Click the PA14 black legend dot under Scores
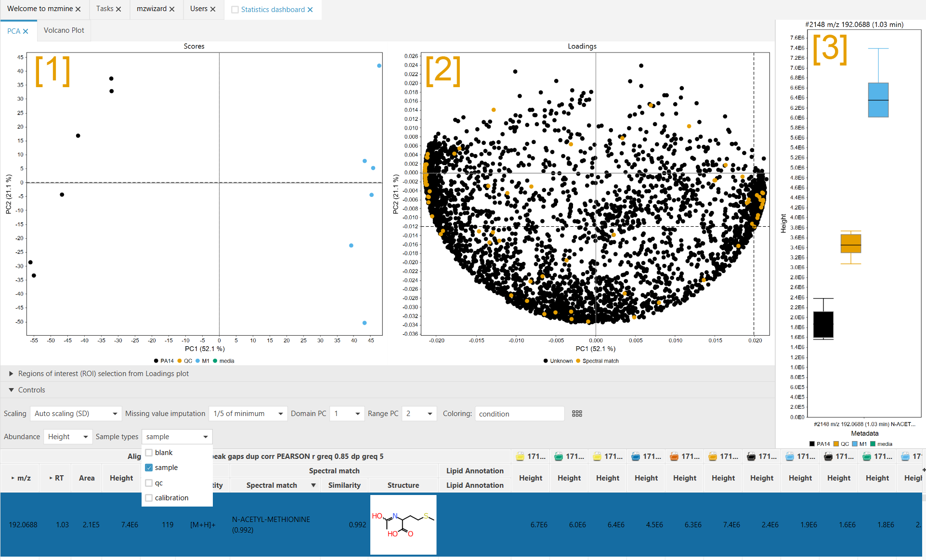926x560 pixels. tap(156, 361)
